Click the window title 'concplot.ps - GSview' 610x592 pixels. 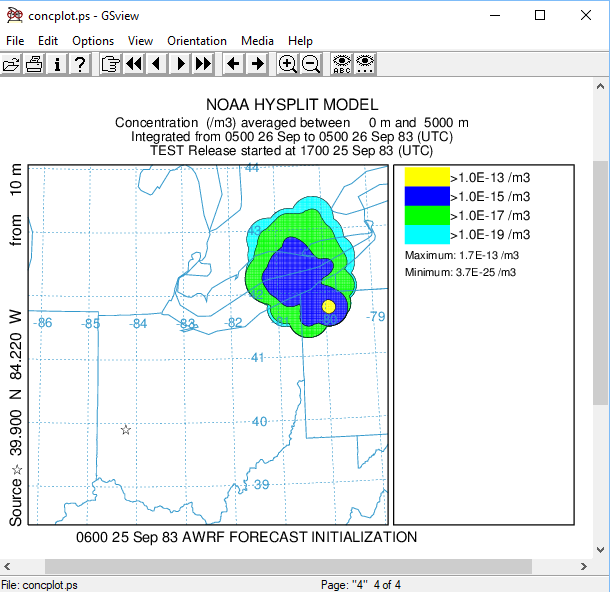84,16
